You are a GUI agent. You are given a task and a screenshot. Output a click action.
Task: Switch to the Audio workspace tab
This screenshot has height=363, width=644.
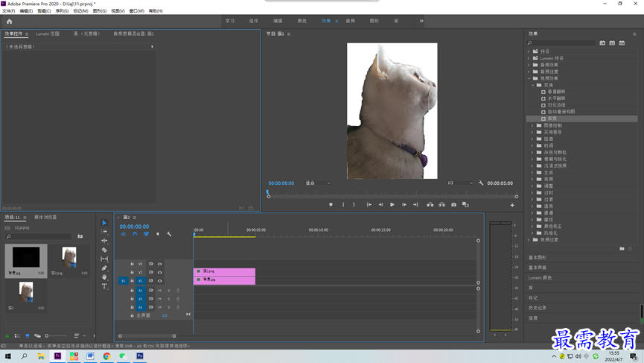tap(350, 21)
